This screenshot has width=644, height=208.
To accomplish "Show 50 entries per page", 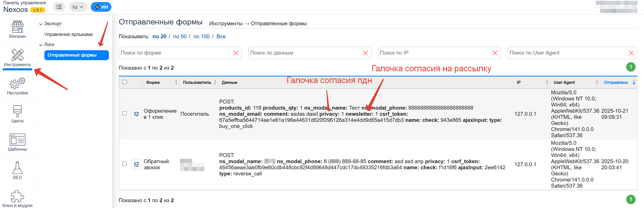I will 180,36.
